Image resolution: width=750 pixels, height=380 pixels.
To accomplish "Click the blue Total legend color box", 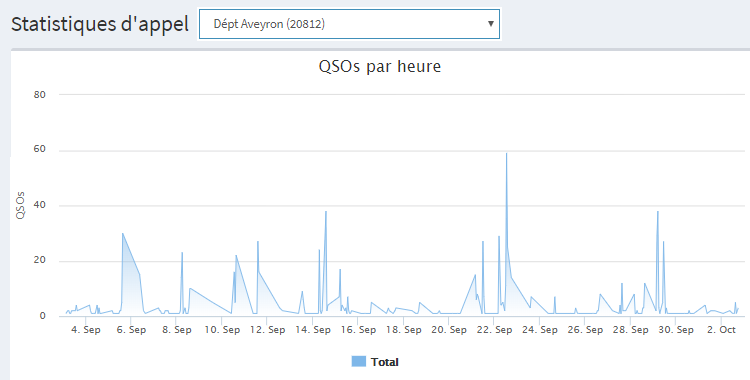I will click(359, 362).
